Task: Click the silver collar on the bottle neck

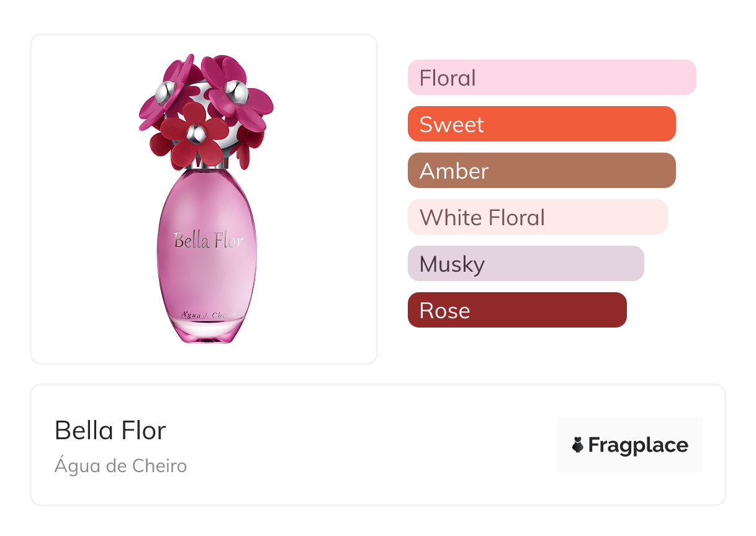Action: click(205, 165)
